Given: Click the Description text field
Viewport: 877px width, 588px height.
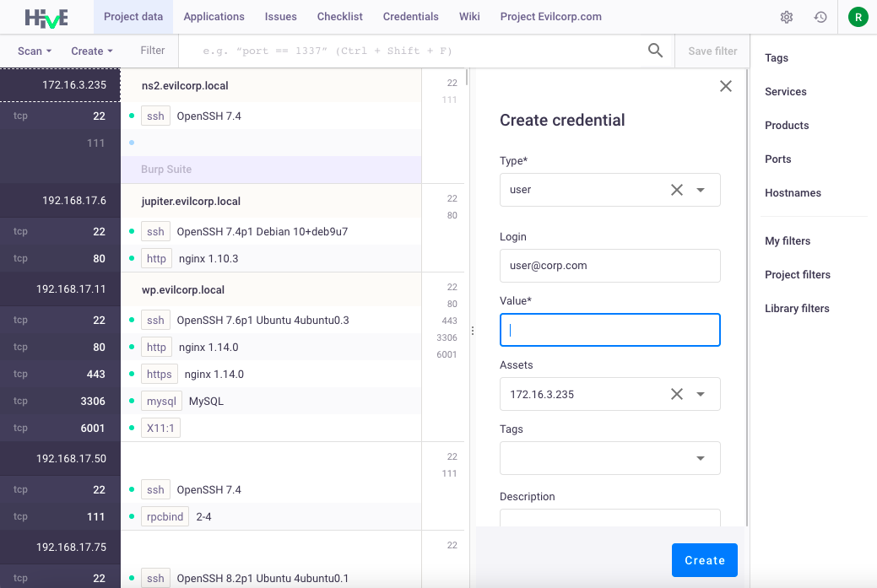Looking at the screenshot, I should click(x=609, y=518).
